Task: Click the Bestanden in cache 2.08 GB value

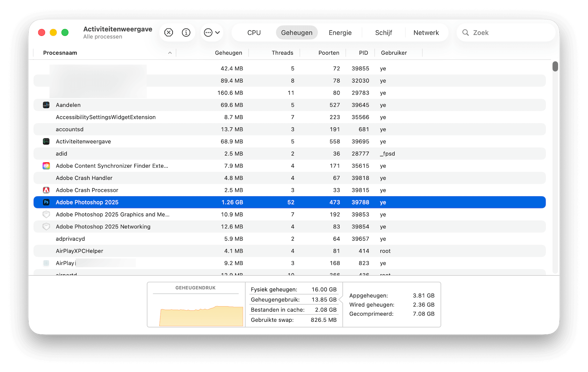Action: (326, 310)
